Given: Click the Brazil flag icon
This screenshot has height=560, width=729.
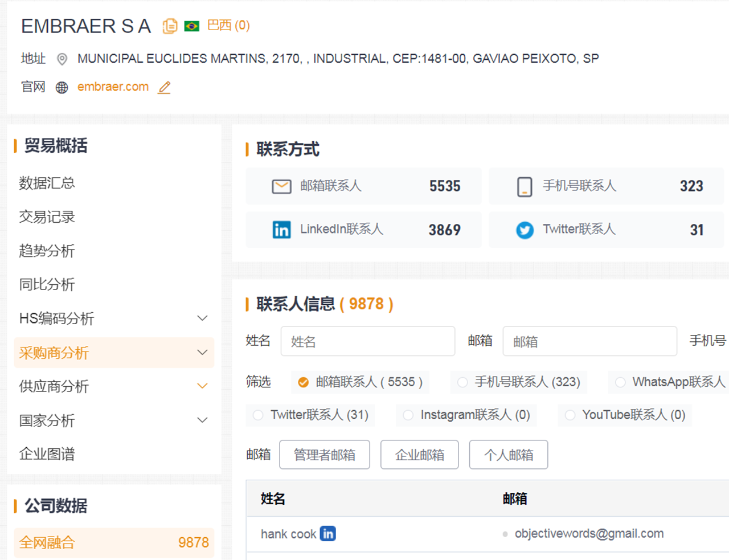Looking at the screenshot, I should coord(192,26).
